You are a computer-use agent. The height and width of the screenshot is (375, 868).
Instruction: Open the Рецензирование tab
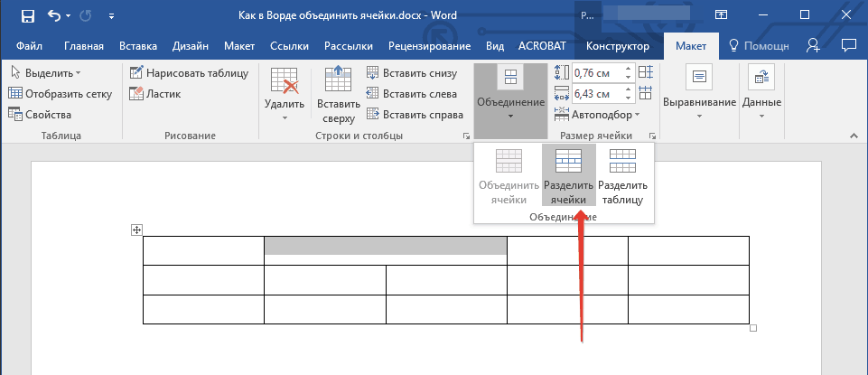[429, 46]
